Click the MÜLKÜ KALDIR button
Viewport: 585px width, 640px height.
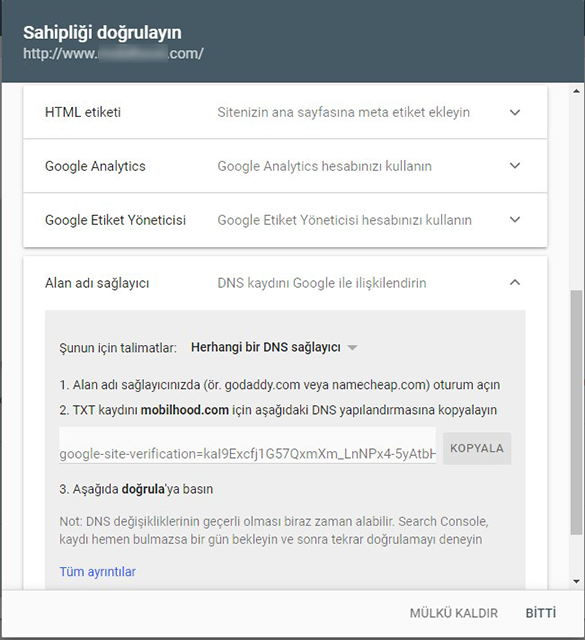(454, 613)
